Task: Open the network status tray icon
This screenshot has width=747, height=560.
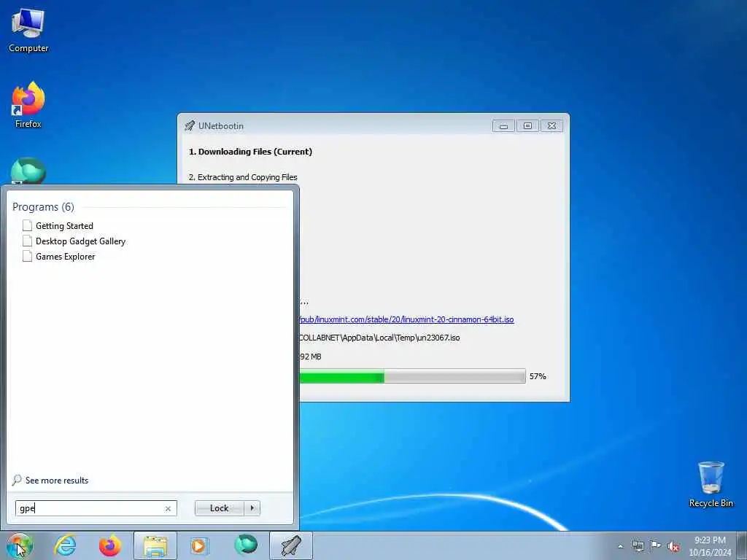Action: pos(638,546)
